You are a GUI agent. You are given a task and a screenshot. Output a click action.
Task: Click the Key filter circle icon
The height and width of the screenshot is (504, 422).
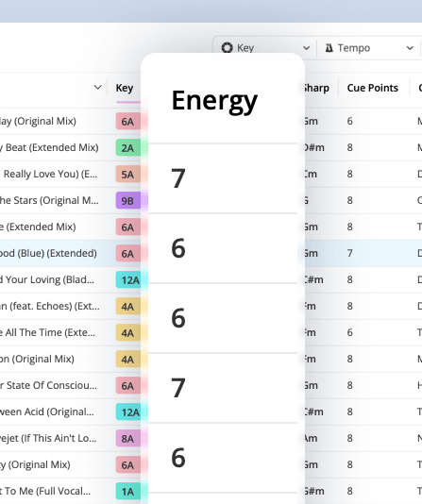point(227,48)
